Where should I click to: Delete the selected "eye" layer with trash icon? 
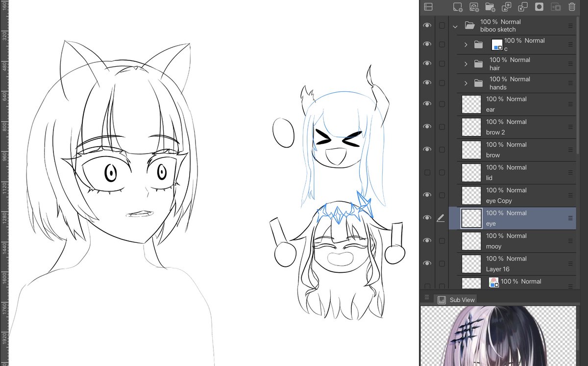tap(571, 7)
